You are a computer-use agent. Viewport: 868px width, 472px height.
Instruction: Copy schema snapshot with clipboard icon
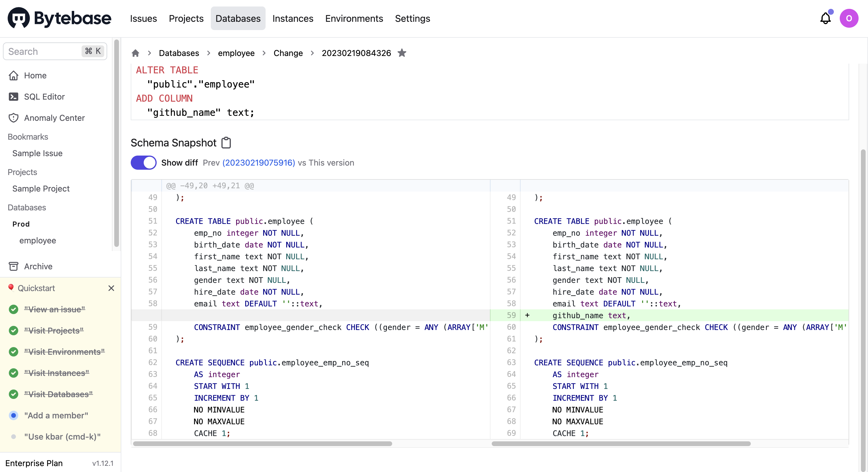click(x=226, y=143)
